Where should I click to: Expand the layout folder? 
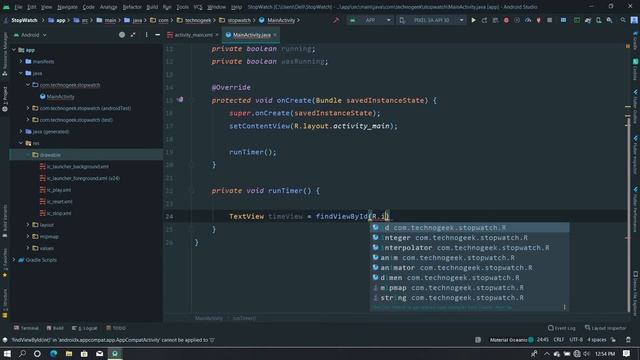[28, 225]
